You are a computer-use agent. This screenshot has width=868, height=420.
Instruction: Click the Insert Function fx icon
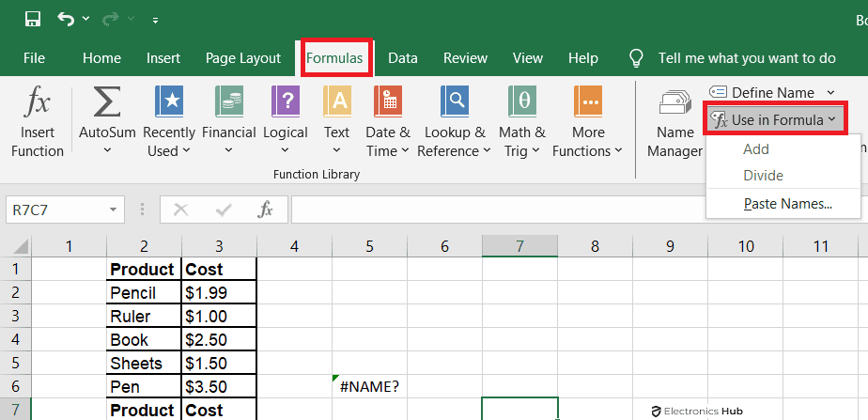point(37,101)
